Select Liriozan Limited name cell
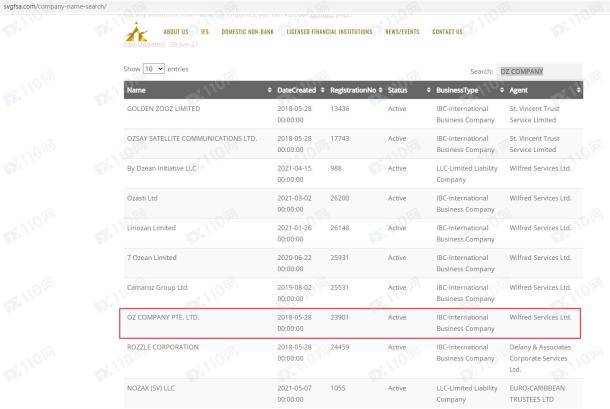 click(151, 228)
